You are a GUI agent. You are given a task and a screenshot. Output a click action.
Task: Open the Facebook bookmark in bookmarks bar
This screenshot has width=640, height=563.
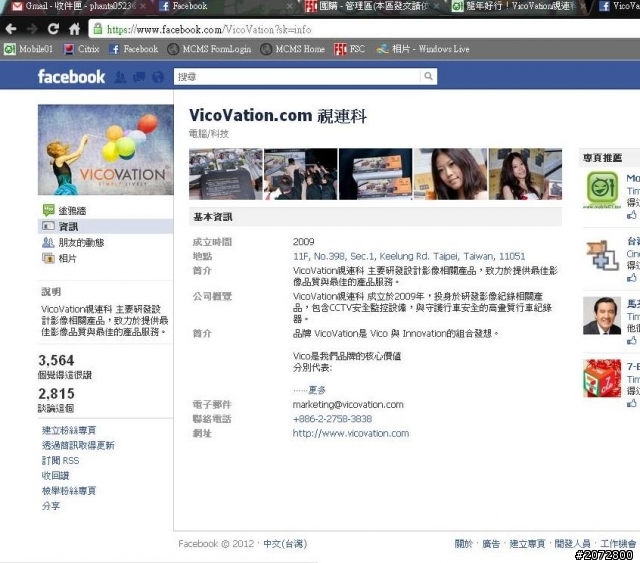coord(134,49)
